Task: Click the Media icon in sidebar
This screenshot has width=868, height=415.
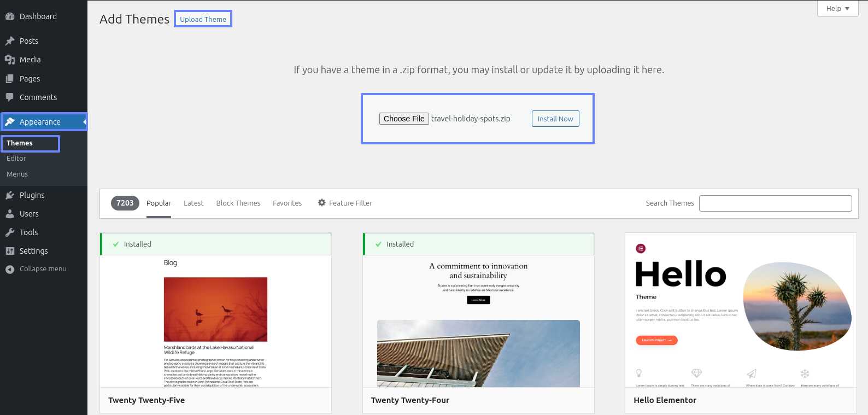Action: (x=10, y=60)
